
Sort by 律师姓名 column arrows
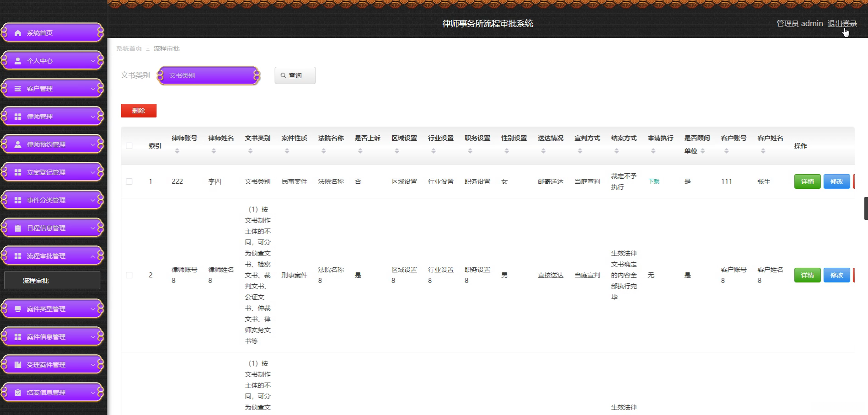pyautogui.click(x=214, y=151)
